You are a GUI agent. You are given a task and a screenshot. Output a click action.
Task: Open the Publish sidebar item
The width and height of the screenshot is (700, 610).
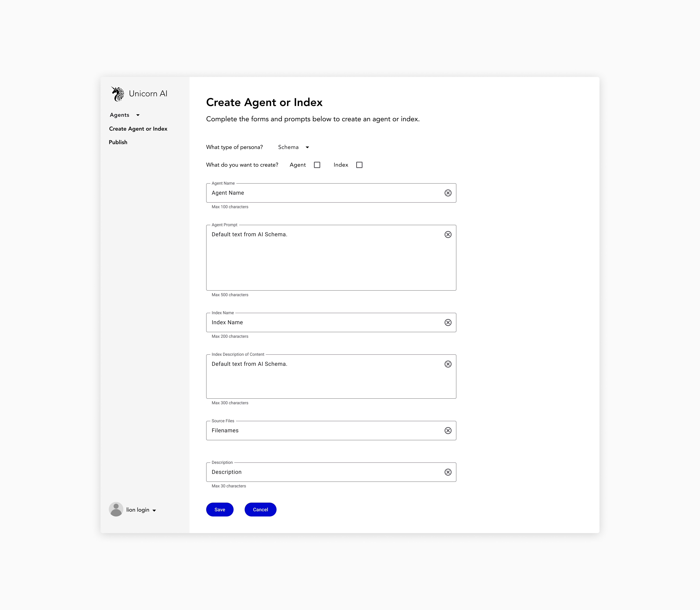click(118, 142)
